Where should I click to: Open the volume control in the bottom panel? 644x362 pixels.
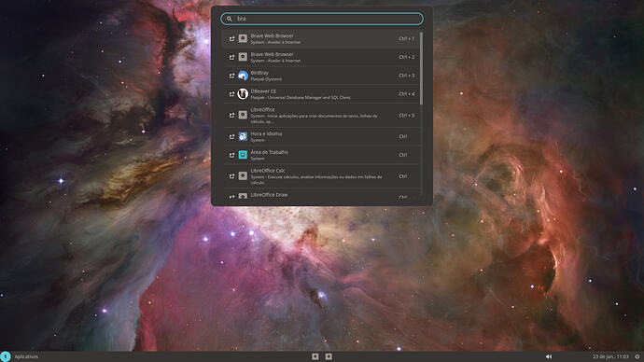pyautogui.click(x=549, y=356)
